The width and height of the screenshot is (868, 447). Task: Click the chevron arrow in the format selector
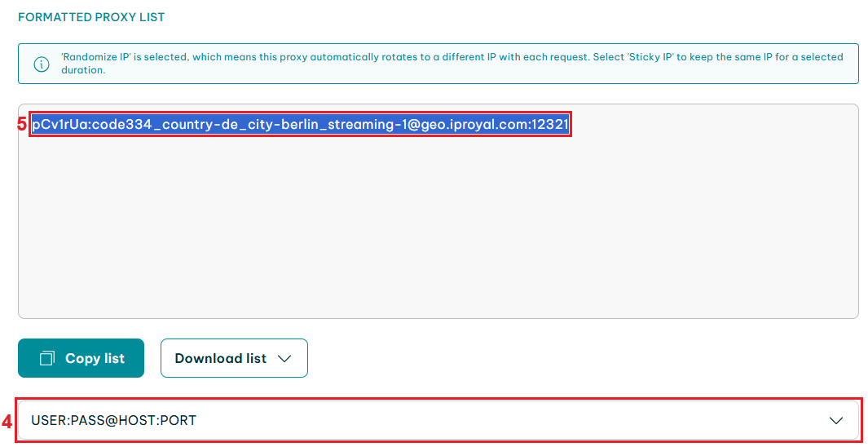(x=836, y=420)
